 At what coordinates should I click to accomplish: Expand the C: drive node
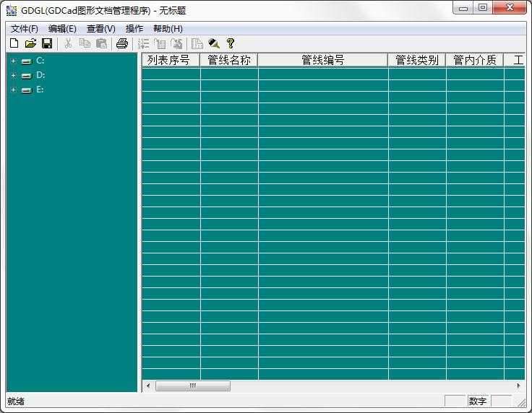[x=13, y=61]
